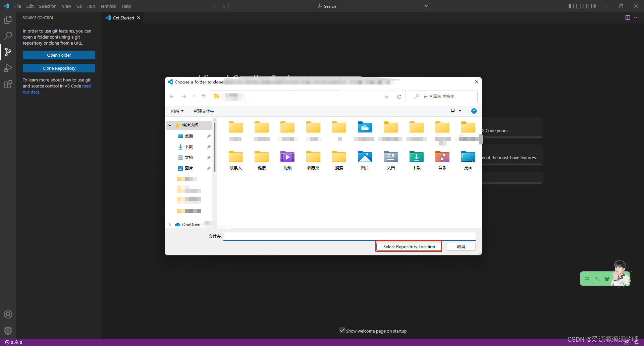Open recent locations dropdown in dialog
This screenshot has height=346, width=644.
(x=194, y=96)
